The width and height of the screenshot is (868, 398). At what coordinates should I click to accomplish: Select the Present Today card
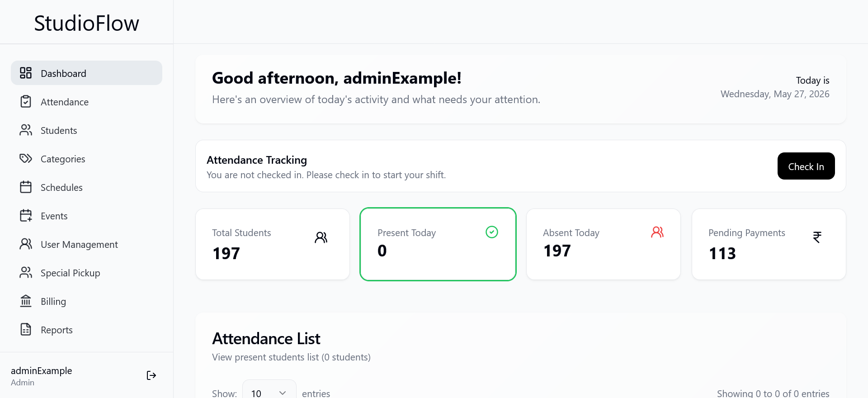click(x=438, y=244)
